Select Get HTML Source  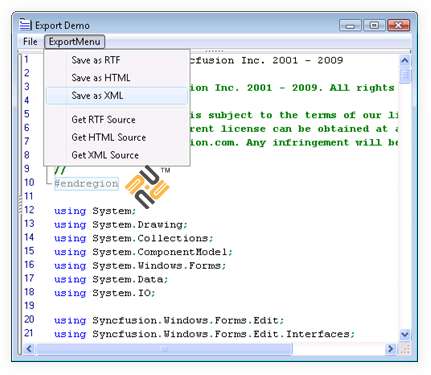point(117,137)
